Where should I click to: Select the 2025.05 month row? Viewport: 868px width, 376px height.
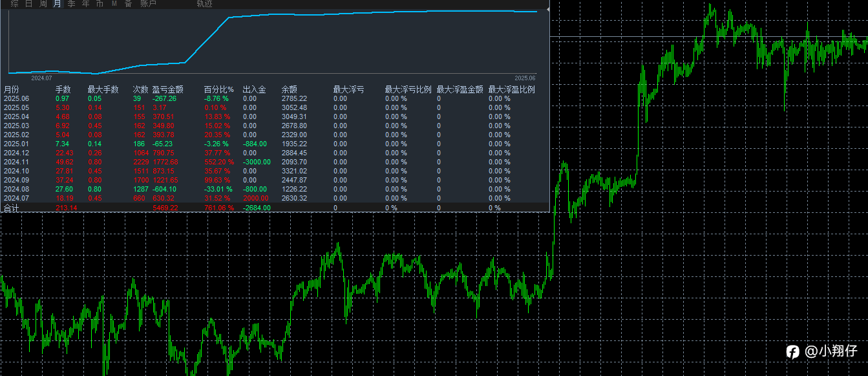275,107
